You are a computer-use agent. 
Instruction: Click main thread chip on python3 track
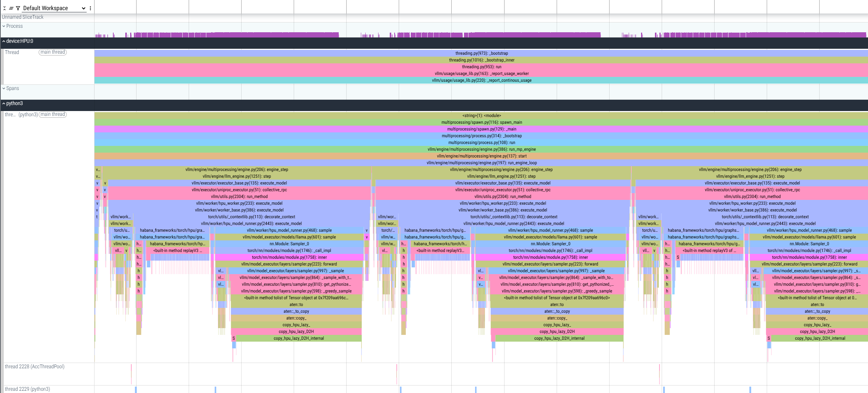pyautogui.click(x=53, y=114)
